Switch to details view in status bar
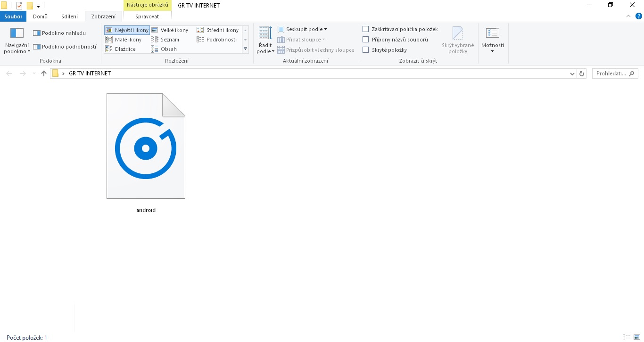 627,337
